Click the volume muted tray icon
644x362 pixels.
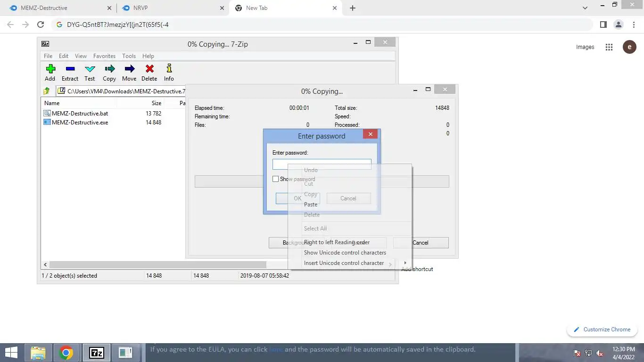(x=600, y=353)
